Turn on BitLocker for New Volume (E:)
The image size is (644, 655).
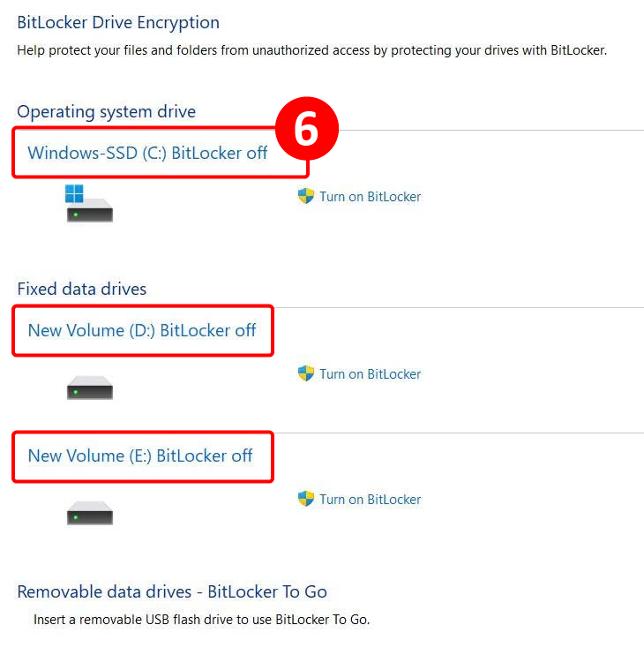370,500
